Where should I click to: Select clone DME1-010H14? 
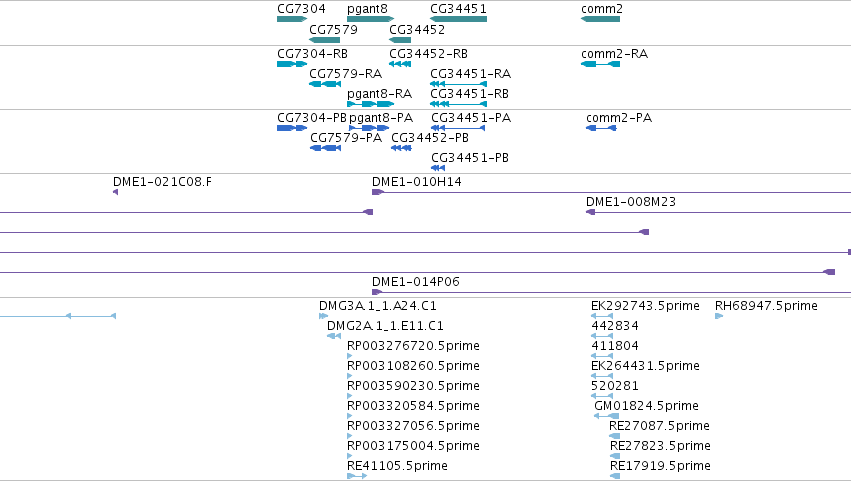[611, 192]
